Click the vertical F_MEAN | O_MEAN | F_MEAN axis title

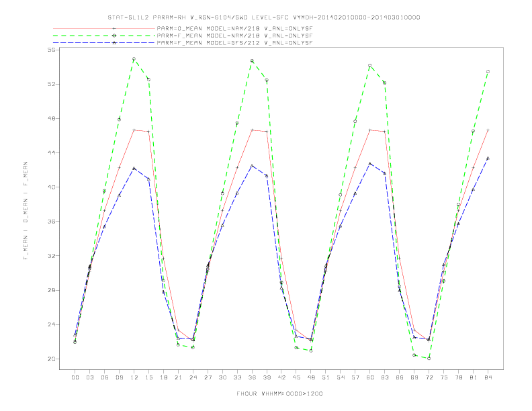(26, 211)
